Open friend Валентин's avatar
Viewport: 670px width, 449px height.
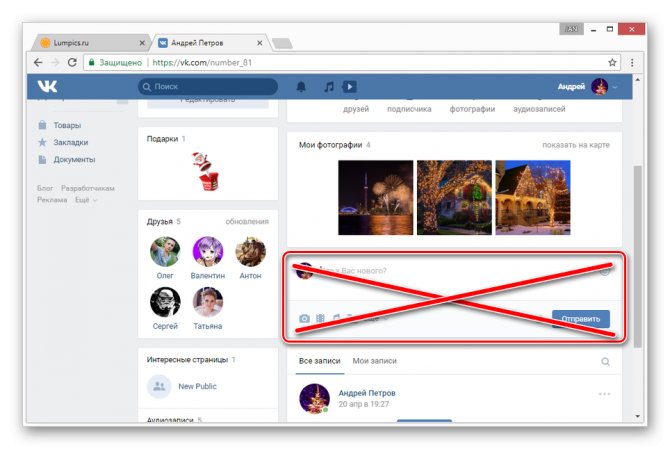pyautogui.click(x=208, y=251)
